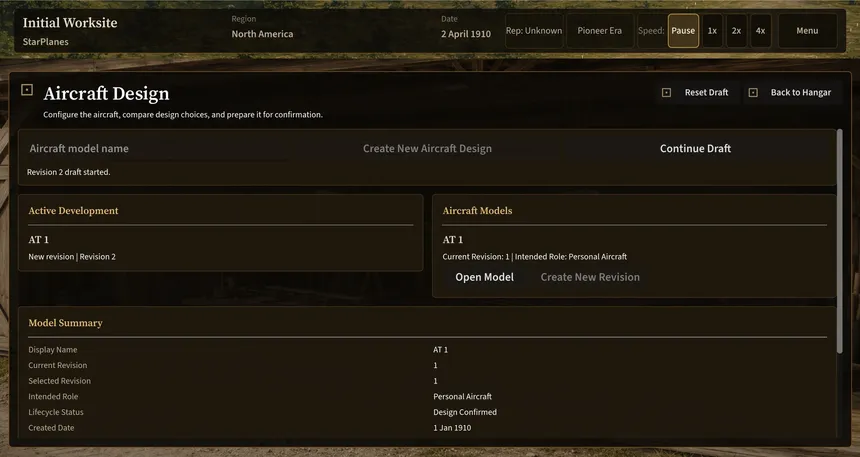Click 'Current Revision: 1 | Intended Role' line
Viewport: 860px width, 457px height.
(535, 257)
